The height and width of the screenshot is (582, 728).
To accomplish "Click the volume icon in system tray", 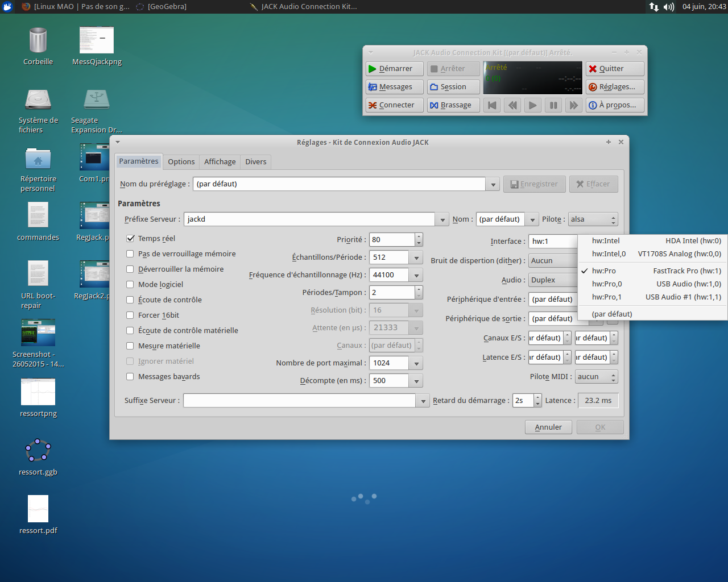I will [x=669, y=7].
